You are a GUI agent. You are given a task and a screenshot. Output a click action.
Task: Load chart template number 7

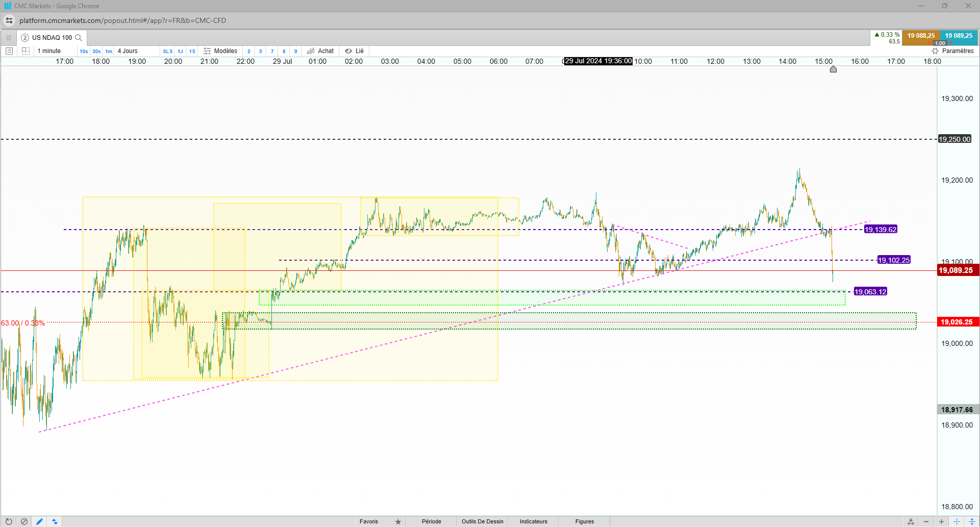point(272,51)
